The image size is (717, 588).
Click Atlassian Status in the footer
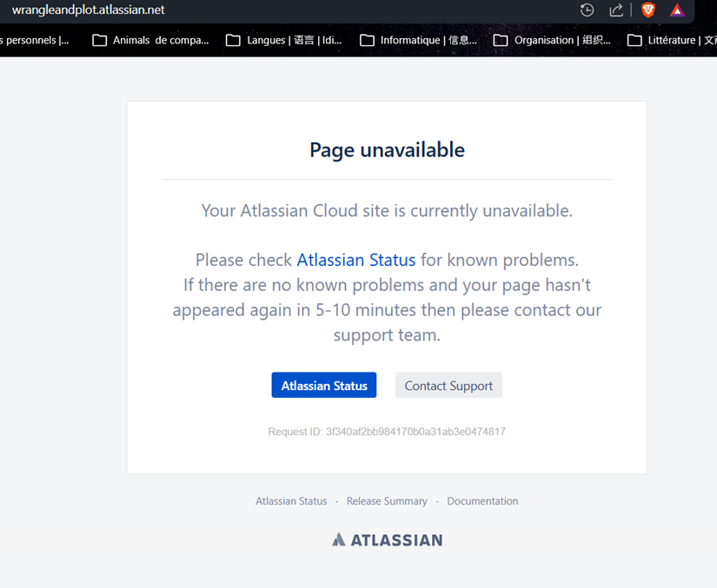(290, 501)
